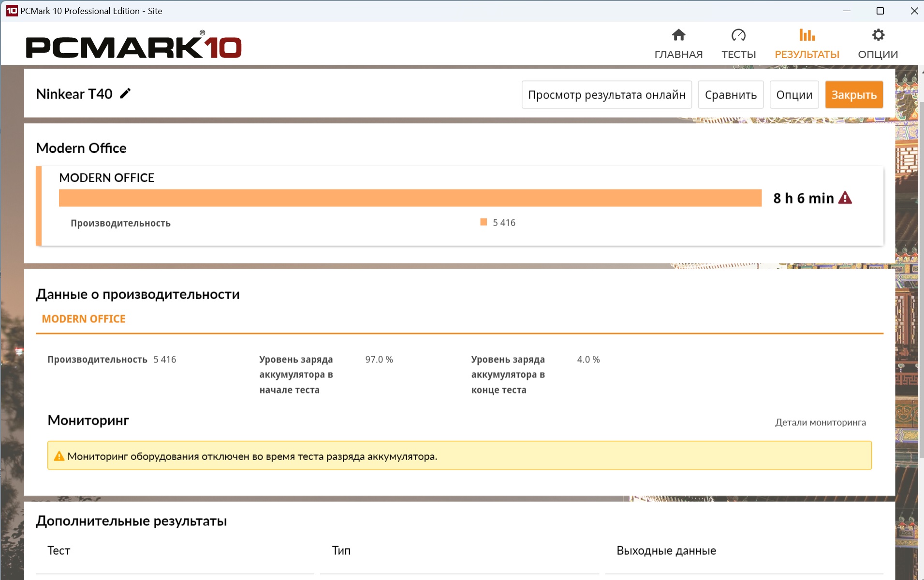
Task: Click the Сравнить button
Action: pos(731,95)
